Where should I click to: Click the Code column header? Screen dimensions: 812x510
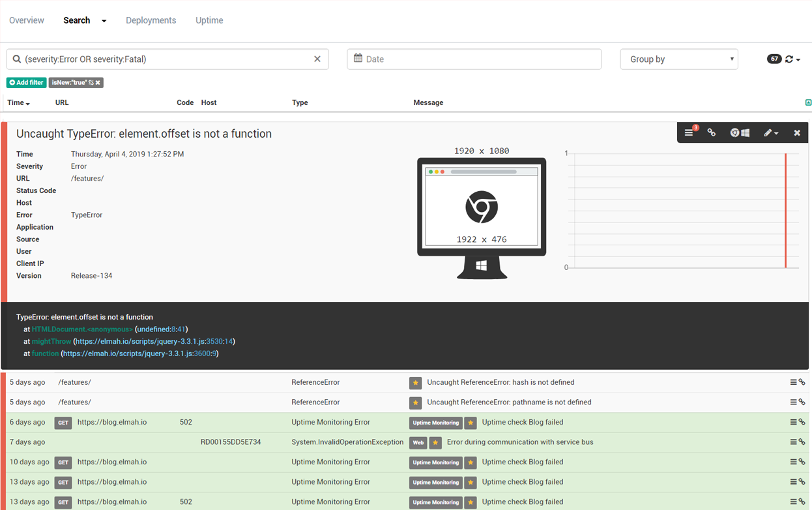(x=185, y=102)
